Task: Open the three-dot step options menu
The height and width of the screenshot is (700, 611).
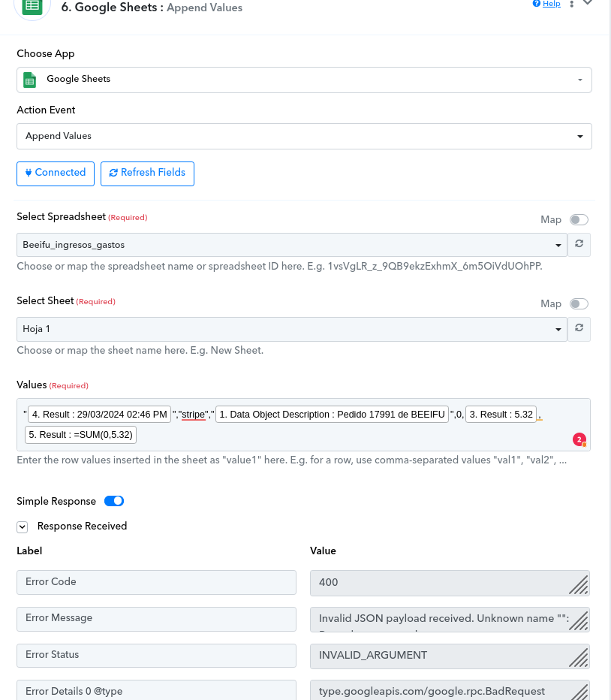Action: coord(572,5)
